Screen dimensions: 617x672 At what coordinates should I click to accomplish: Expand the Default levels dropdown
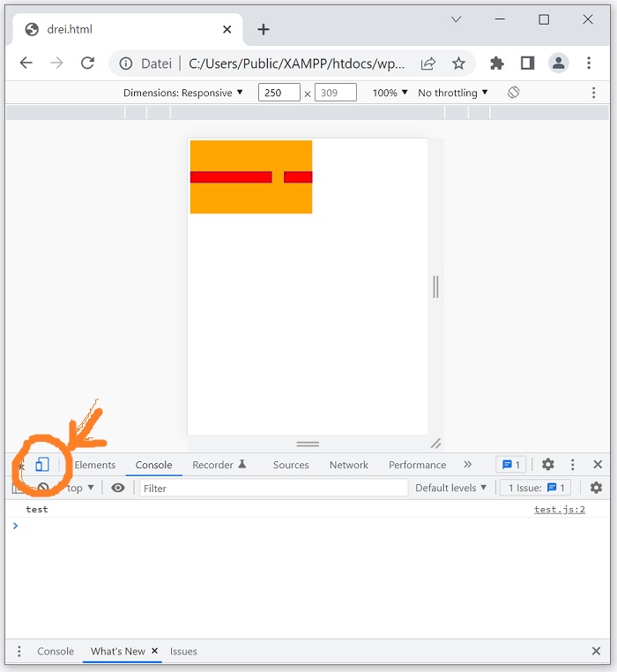point(450,488)
